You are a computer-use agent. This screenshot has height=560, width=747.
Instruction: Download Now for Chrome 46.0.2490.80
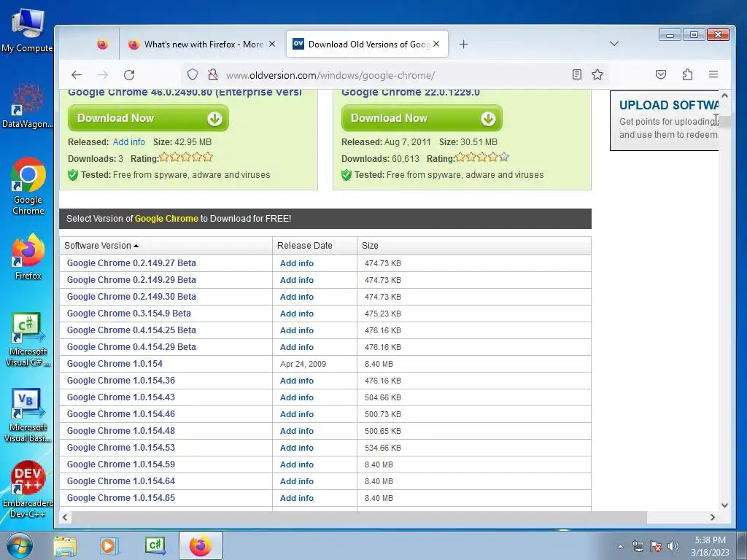[148, 118]
